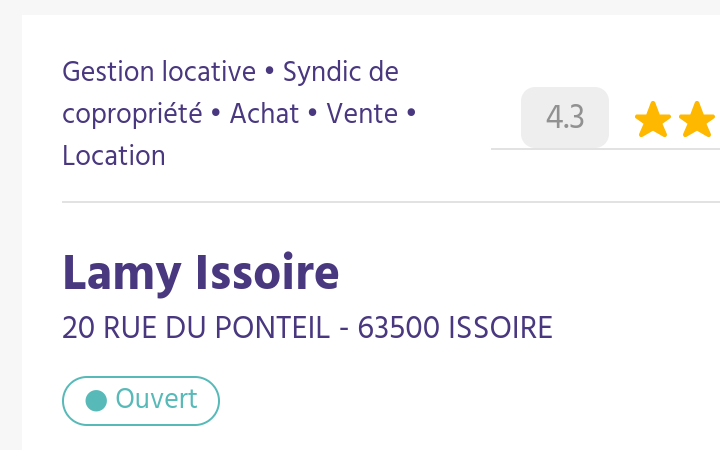
Task: Click the second yellow rating star
Action: [696, 120]
